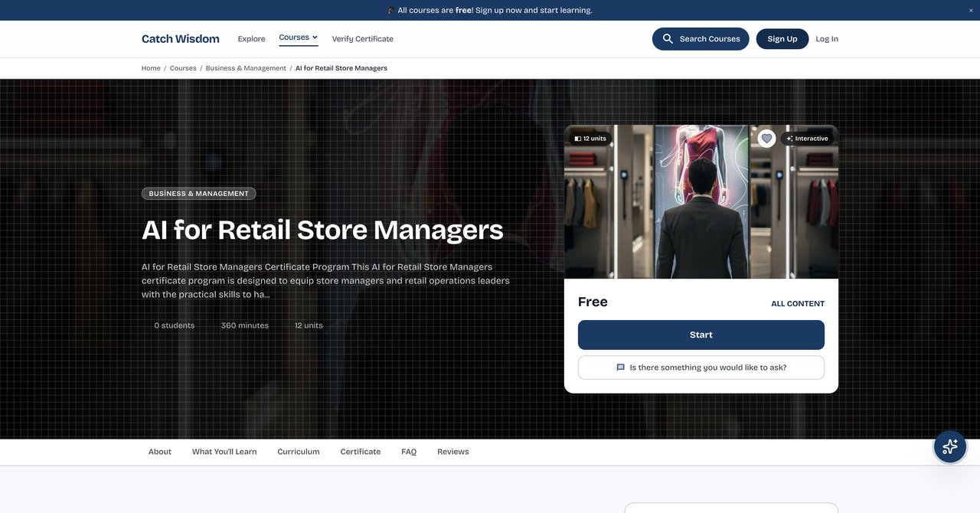Open Verify Certificate page

(x=363, y=39)
